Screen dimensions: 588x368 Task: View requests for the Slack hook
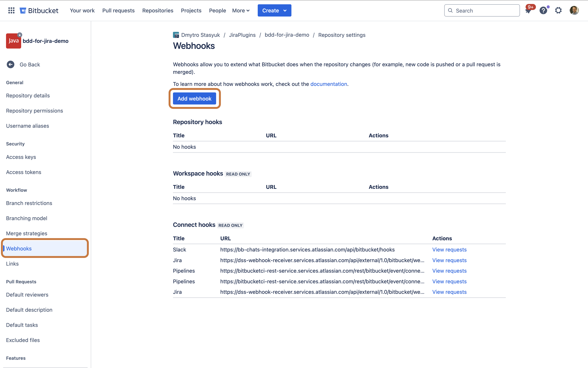449,249
